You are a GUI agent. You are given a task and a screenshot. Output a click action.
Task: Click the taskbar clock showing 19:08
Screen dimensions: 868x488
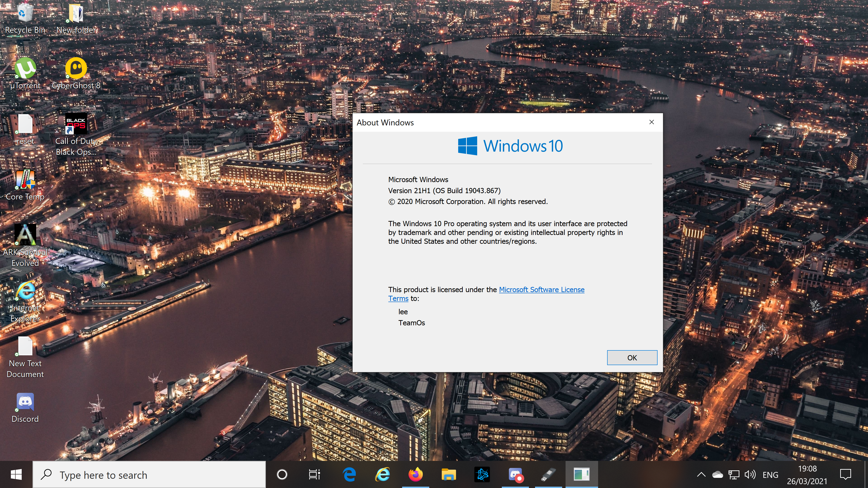point(807,474)
